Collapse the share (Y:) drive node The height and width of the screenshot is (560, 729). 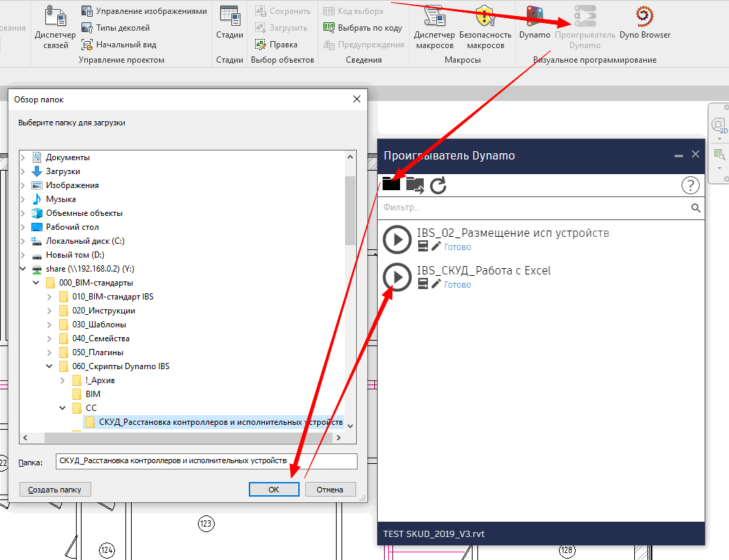tap(23, 269)
